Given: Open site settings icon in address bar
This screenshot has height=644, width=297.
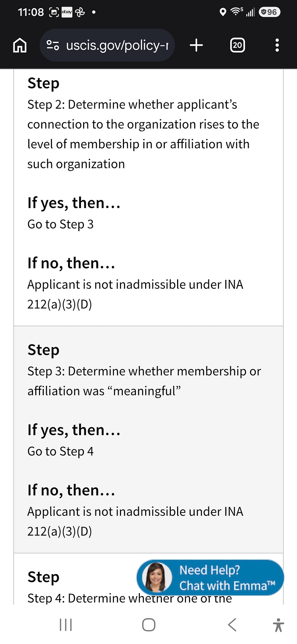Looking at the screenshot, I should click(52, 45).
